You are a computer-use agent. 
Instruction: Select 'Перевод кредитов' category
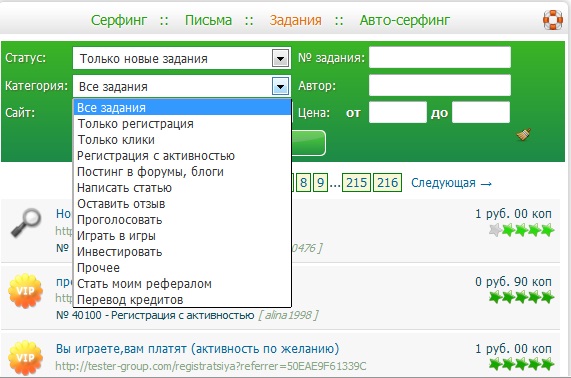point(182,300)
